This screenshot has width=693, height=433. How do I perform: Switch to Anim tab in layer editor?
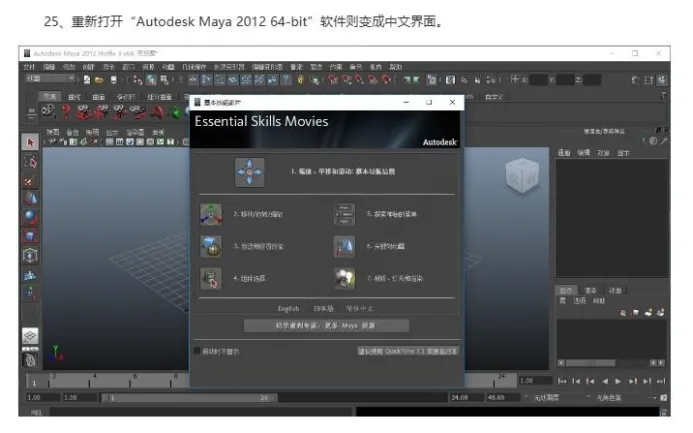[x=615, y=291]
